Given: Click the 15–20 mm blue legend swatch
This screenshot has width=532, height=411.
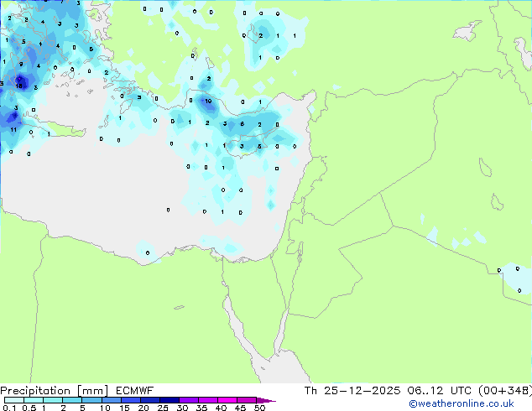Looking at the screenshot, I should (131, 400).
